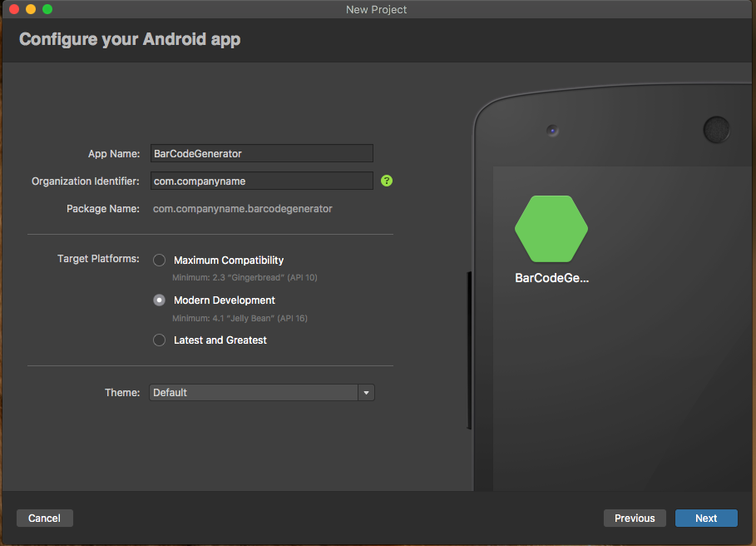Click the New Project title bar
This screenshot has height=546, width=756.
point(376,9)
